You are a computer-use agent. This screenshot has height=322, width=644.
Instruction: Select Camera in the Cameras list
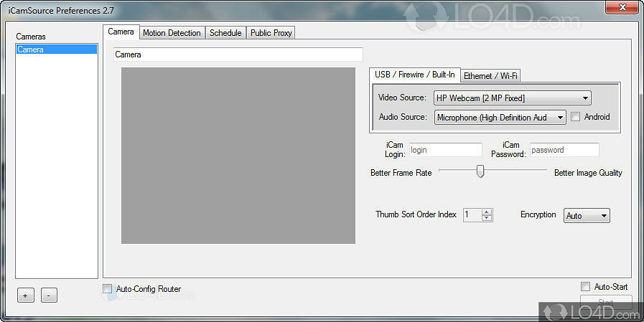57,49
